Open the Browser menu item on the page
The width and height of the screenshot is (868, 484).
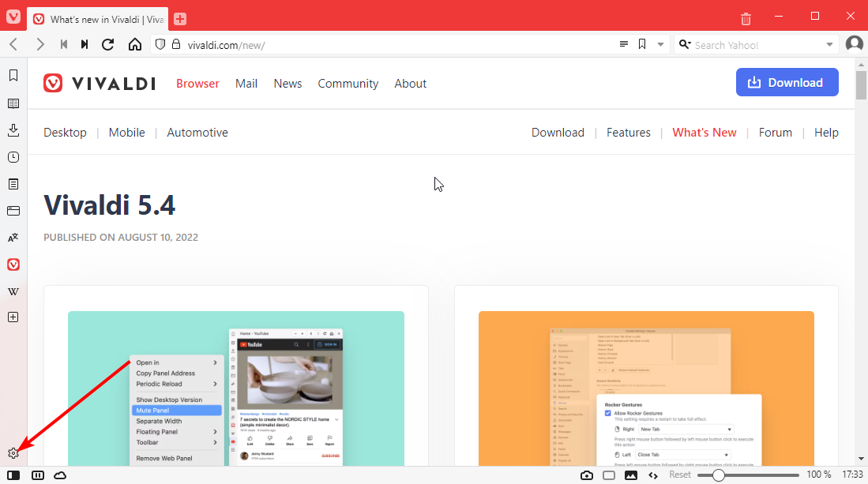point(197,84)
